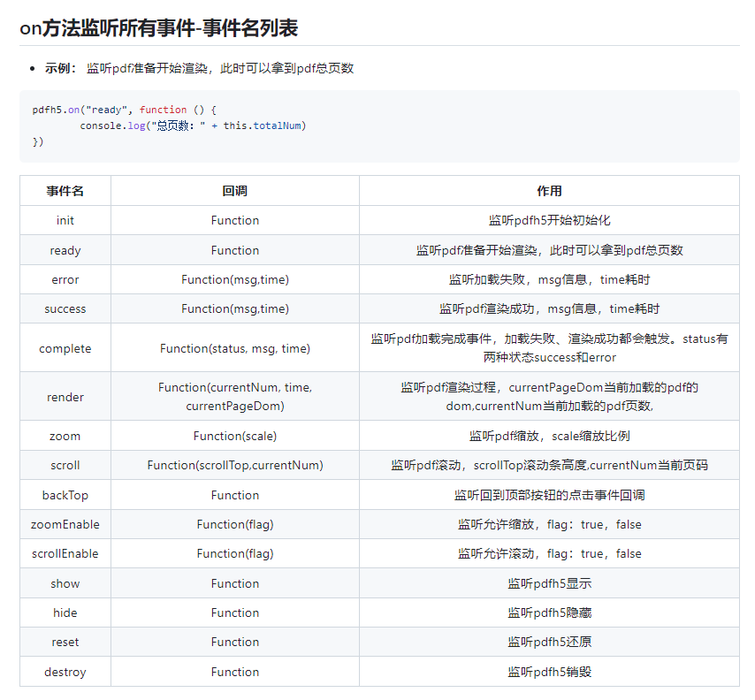This screenshot has height=700, width=755.
Task: Click the page heading on方法监听所有事件-事件名列表
Action: [x=159, y=28]
